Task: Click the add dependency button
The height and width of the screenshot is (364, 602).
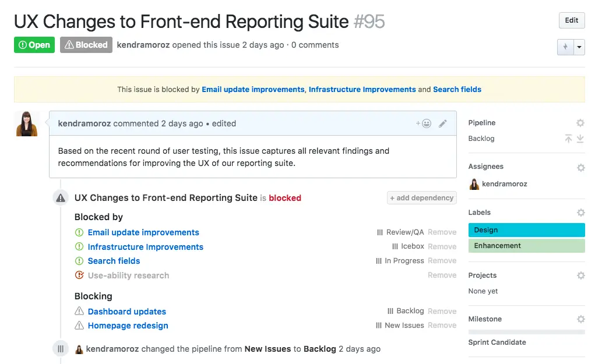Action: point(421,198)
